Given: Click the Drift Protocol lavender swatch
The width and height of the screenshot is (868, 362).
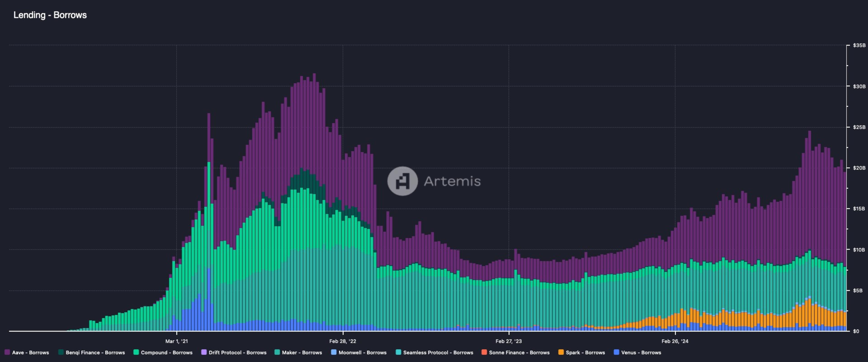Looking at the screenshot, I should 204,352.
